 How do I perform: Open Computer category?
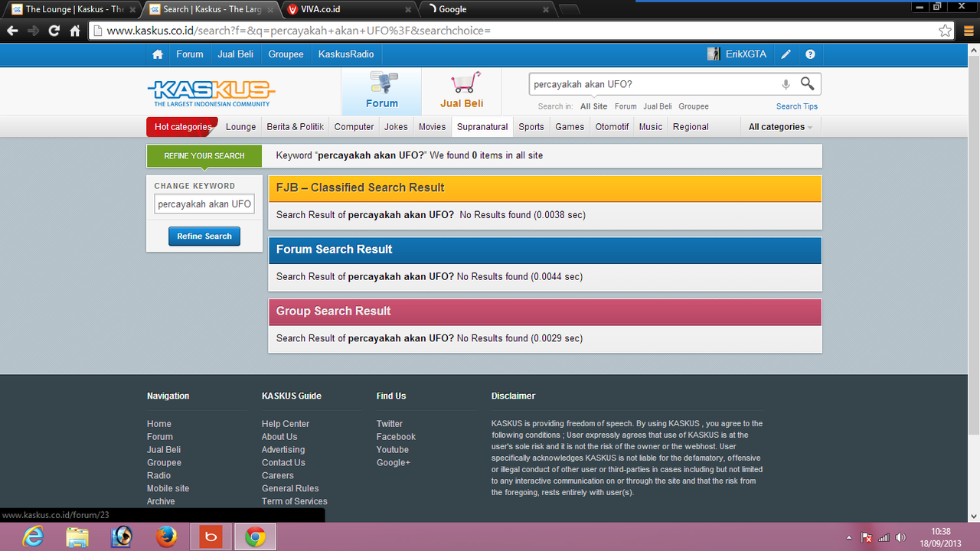pos(354,127)
